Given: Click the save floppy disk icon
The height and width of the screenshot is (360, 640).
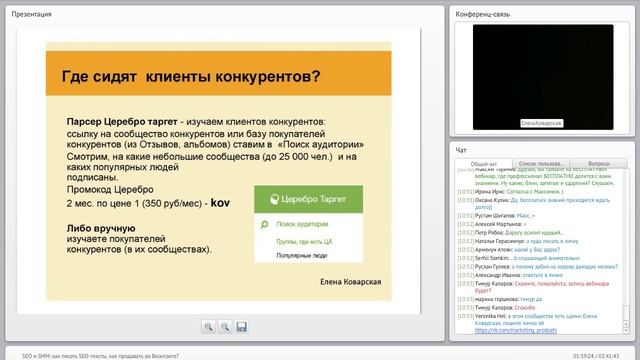Looking at the screenshot, I should point(241,327).
